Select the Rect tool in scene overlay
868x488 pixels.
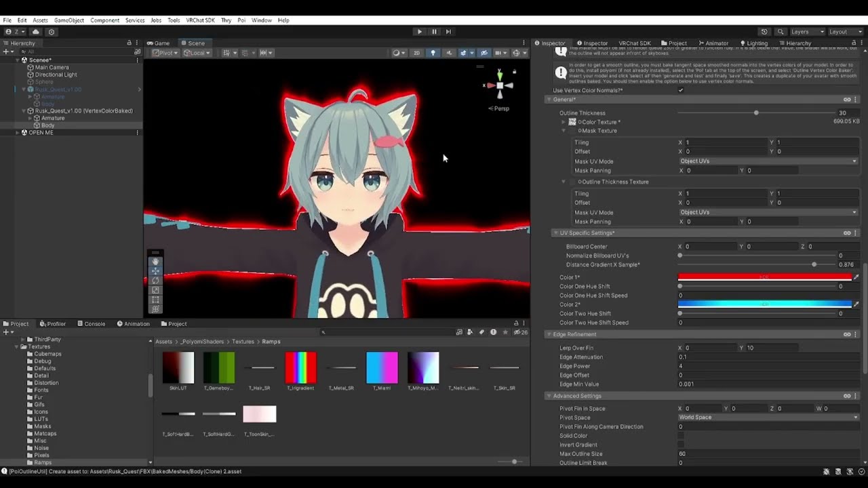[155, 300]
